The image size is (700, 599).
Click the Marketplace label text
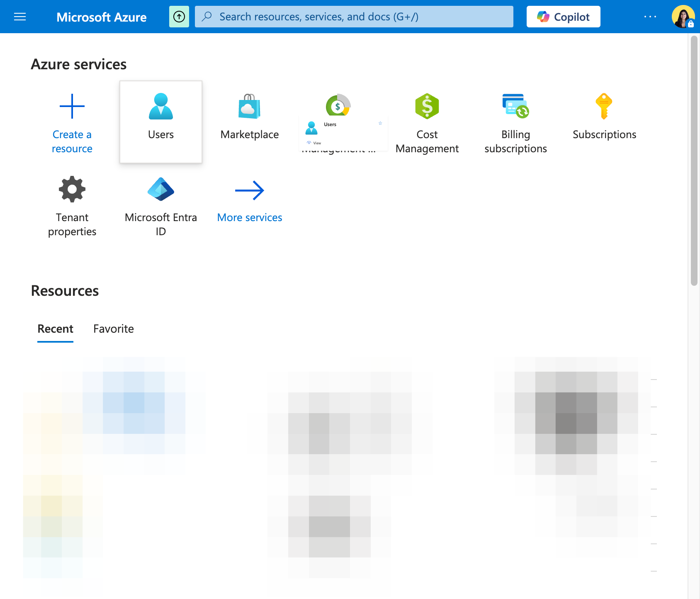(x=250, y=134)
